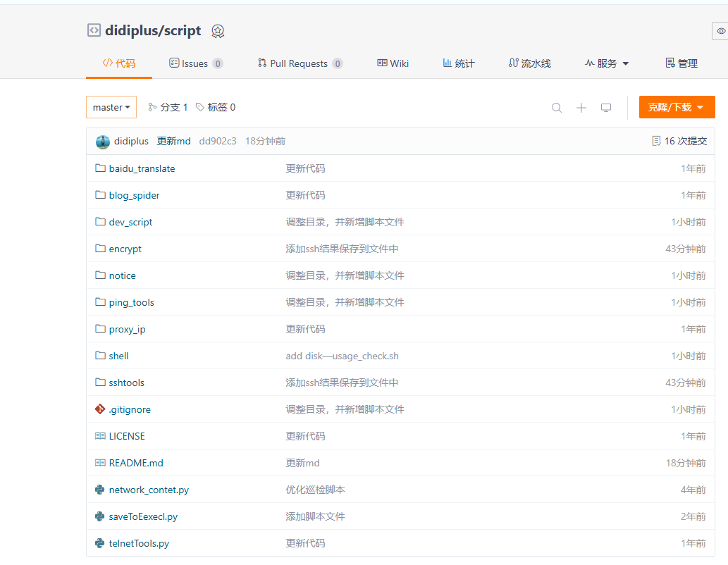
Task: Expand the 服务 services dropdown
Action: coord(606,63)
